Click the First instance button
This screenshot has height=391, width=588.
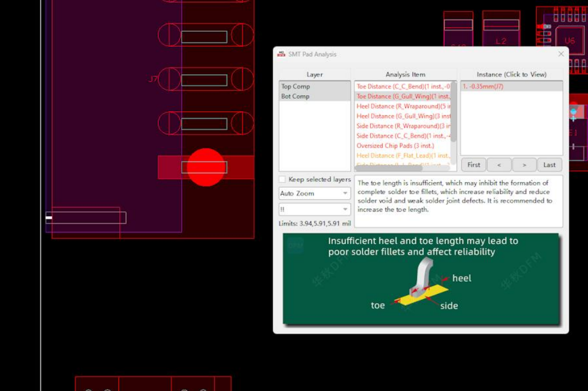473,165
